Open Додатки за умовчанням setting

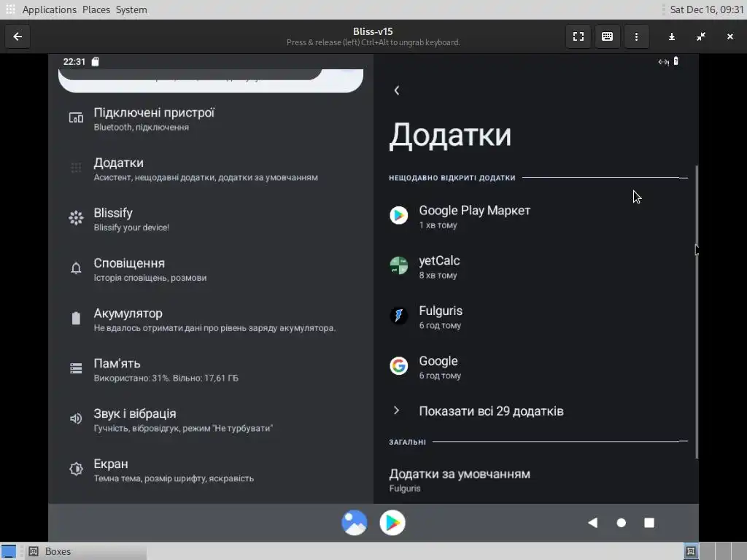coord(536,480)
